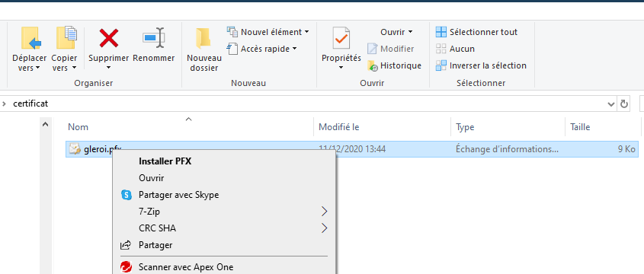Click Scanner avec Apex One
This screenshot has width=644, height=274.
click(186, 267)
